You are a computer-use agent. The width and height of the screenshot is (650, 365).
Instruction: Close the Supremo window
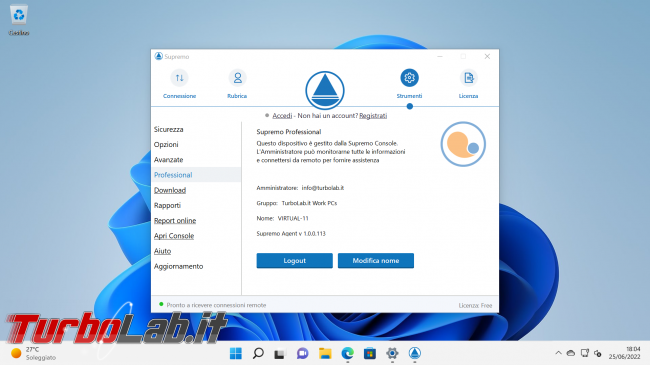[487, 56]
